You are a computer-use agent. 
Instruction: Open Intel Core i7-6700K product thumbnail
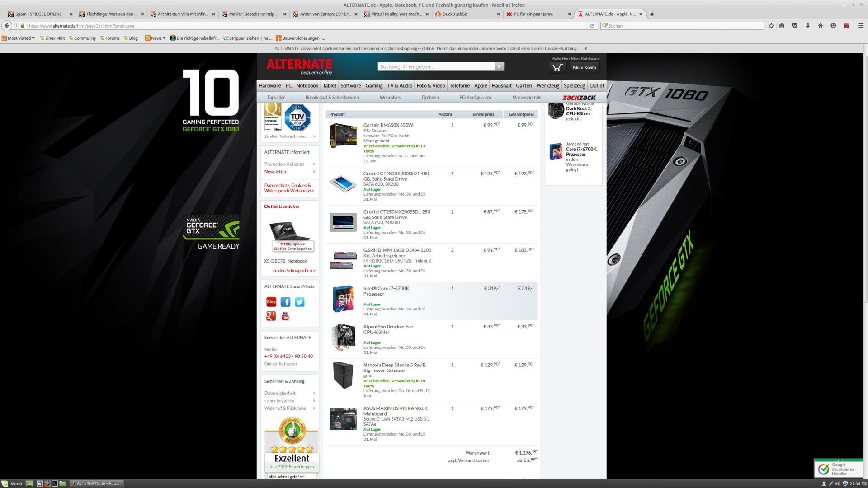[x=343, y=299]
